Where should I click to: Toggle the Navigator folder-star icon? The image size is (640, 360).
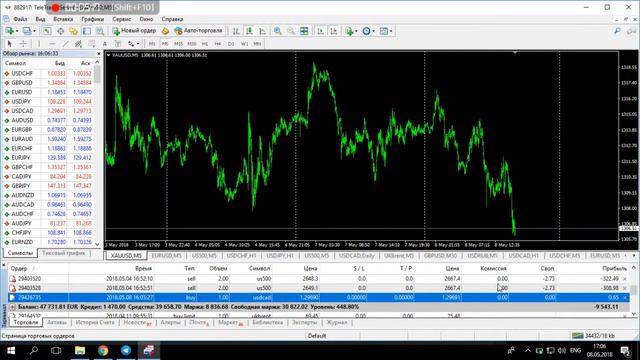73,31
